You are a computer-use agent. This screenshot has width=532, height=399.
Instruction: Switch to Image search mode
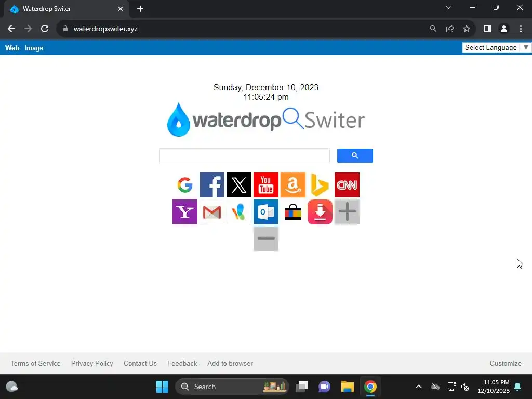pyautogui.click(x=34, y=48)
